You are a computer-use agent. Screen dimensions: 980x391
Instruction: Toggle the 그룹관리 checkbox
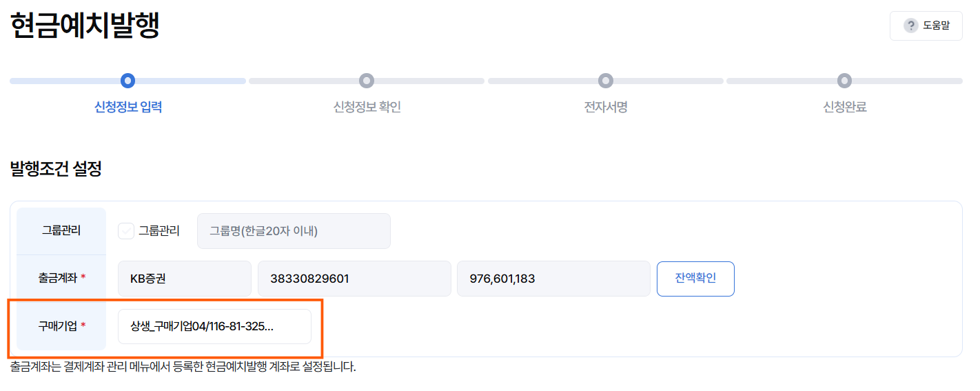pos(126,231)
